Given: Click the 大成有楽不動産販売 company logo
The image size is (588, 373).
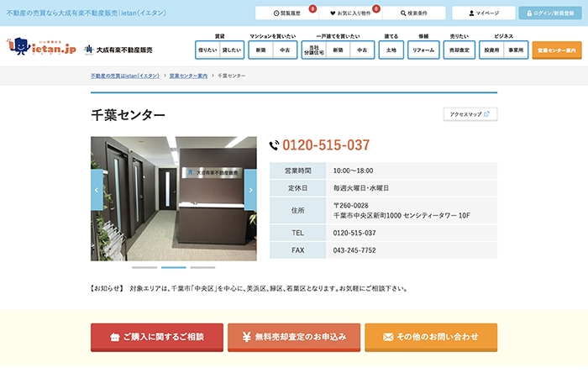Looking at the screenshot, I should (118, 50).
